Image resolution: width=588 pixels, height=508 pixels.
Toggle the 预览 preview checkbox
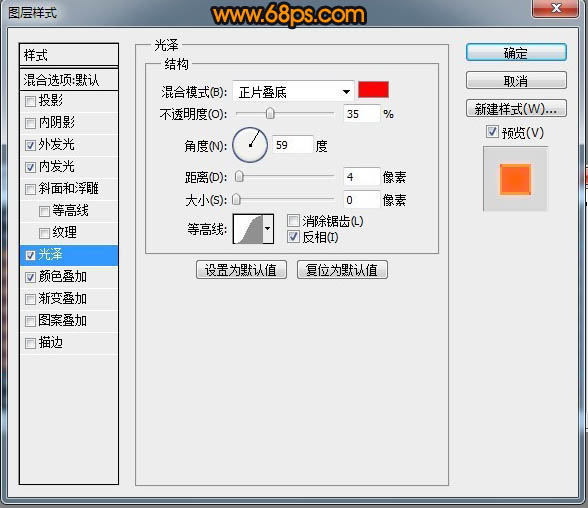(x=492, y=132)
